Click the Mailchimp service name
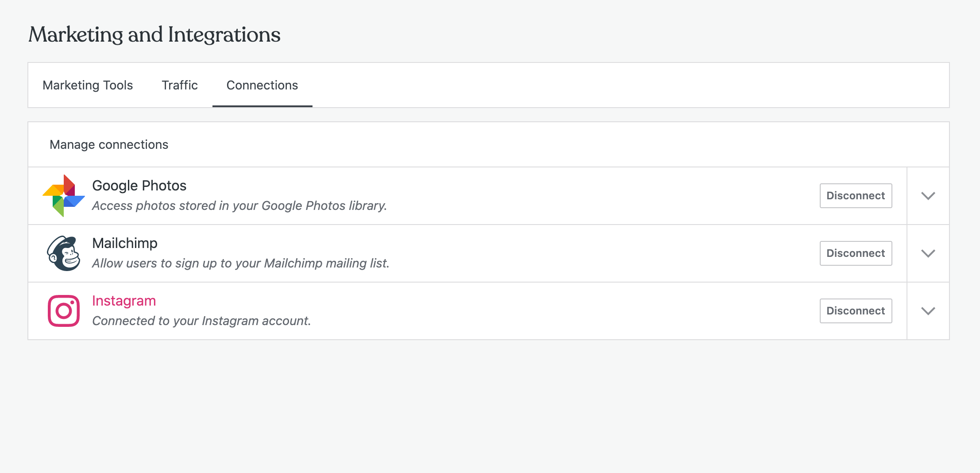The height and width of the screenshot is (473, 980). (125, 243)
